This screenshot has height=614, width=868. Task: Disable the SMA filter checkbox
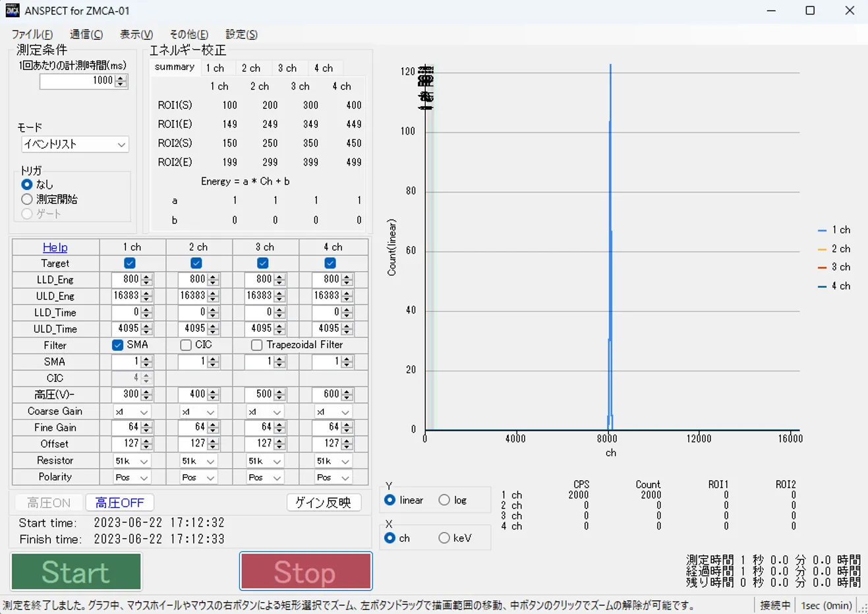[117, 345]
